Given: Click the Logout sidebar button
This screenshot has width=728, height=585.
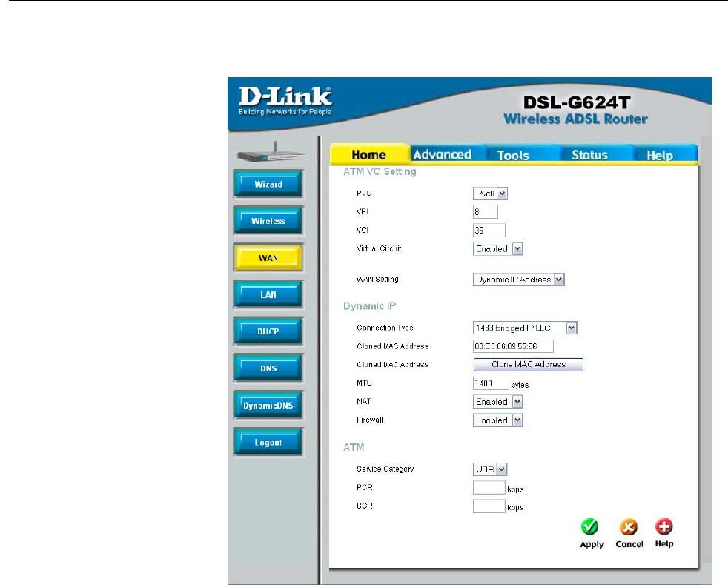Looking at the screenshot, I should [x=268, y=443].
